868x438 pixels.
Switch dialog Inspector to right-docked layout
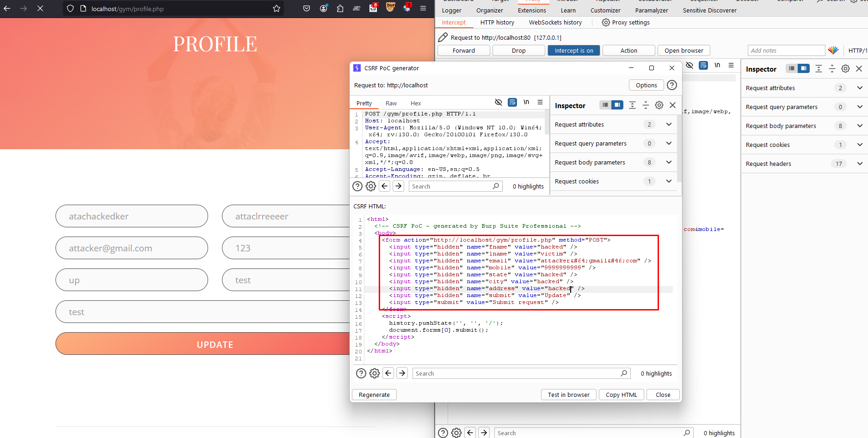click(617, 105)
